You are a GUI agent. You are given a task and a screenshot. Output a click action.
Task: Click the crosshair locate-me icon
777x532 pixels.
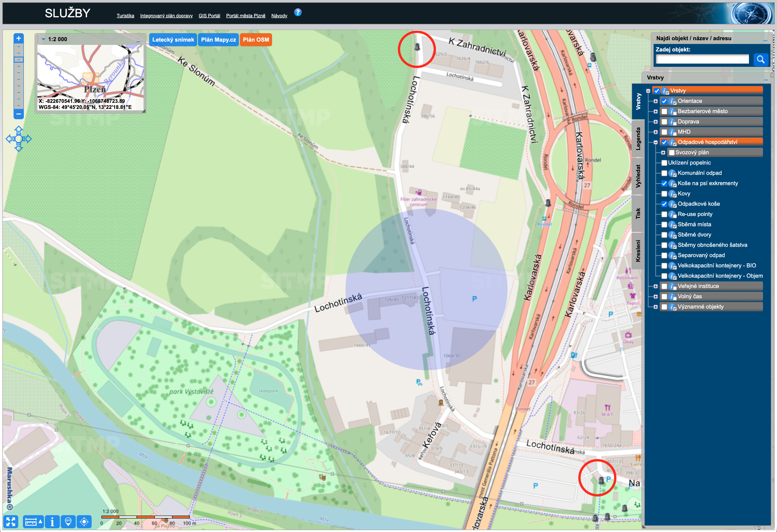point(84,522)
